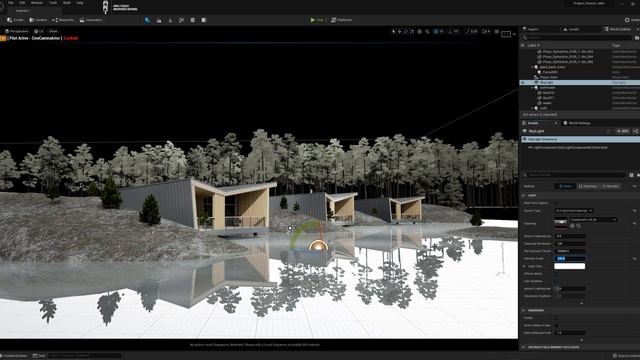The image size is (640, 360).
Task: Switch to Mesh Paint mode icon
Action: coord(181,20)
